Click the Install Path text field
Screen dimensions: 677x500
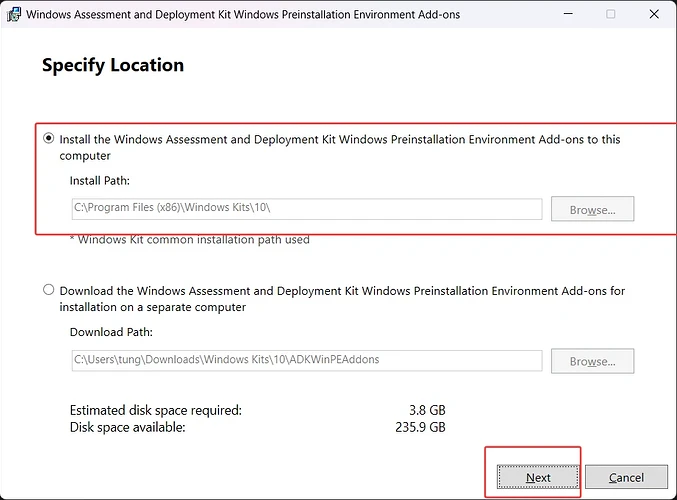(306, 209)
